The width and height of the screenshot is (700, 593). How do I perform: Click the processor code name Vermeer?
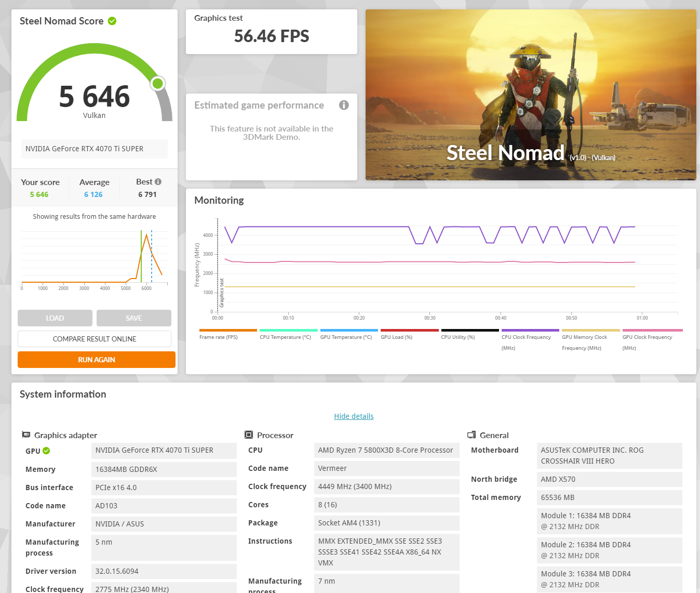point(387,468)
